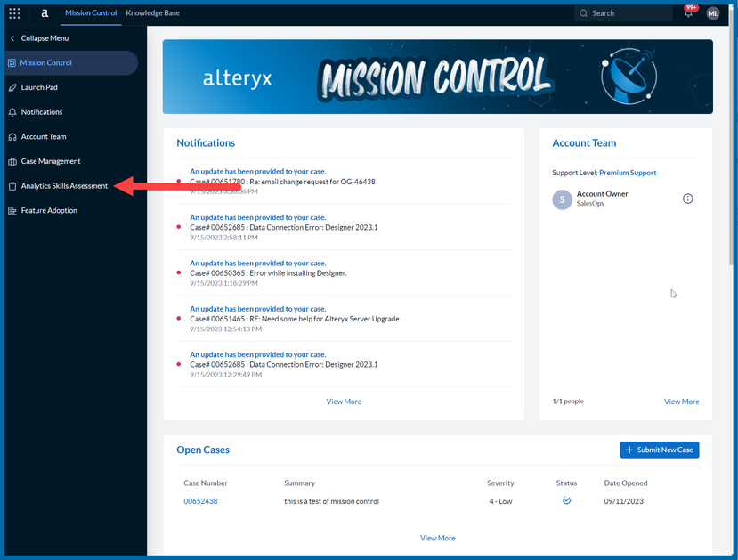This screenshot has width=738, height=560.
Task: Collapse the sidebar menu
Action: (x=39, y=38)
